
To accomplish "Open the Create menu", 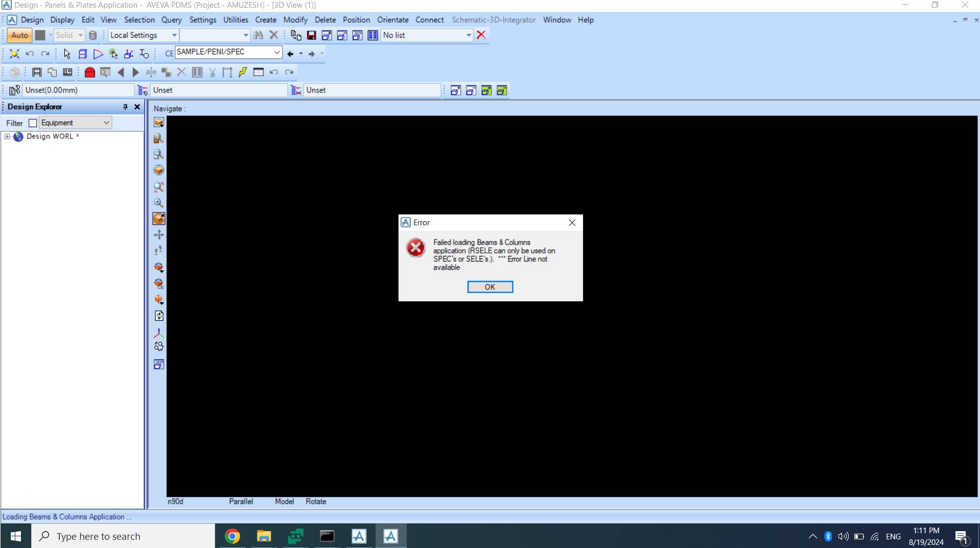I will pos(266,20).
